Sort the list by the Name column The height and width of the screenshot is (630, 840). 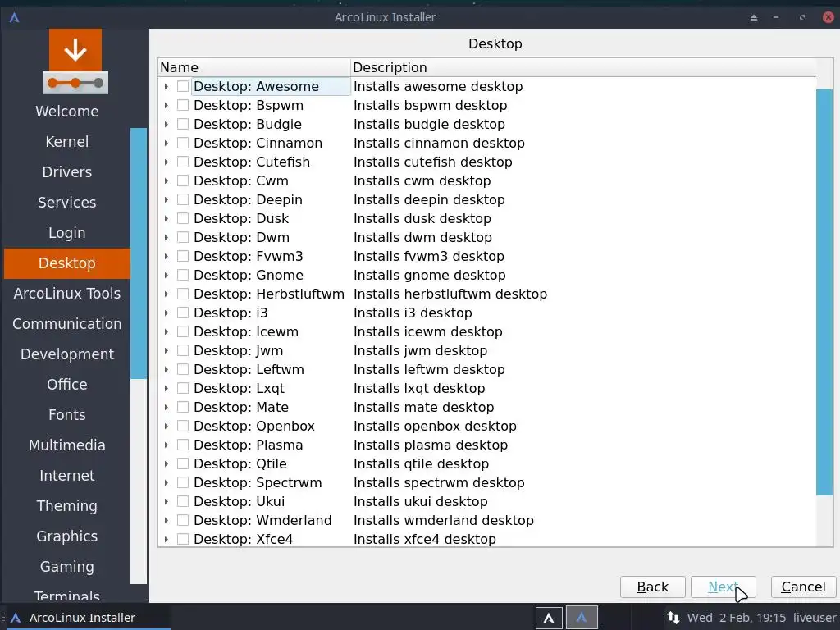click(254, 67)
